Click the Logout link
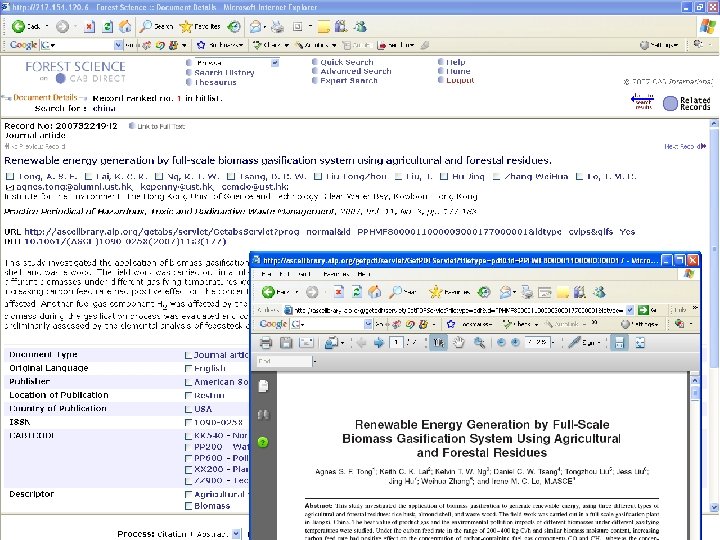The image size is (720, 540). (x=460, y=81)
